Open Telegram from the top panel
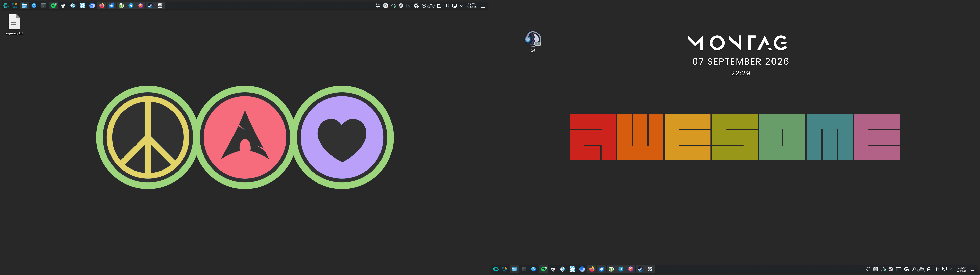The image size is (980, 275). (131, 6)
